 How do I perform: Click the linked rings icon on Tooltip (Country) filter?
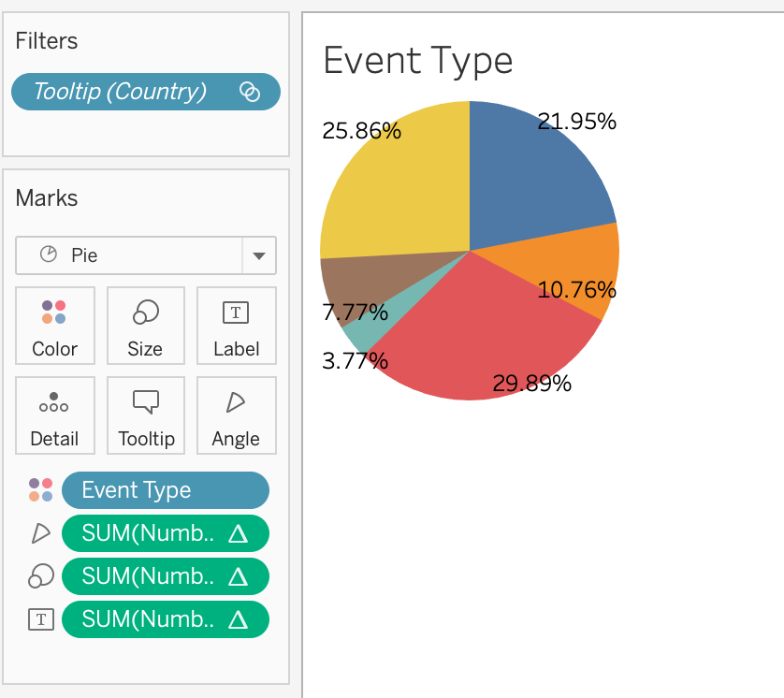point(250,92)
